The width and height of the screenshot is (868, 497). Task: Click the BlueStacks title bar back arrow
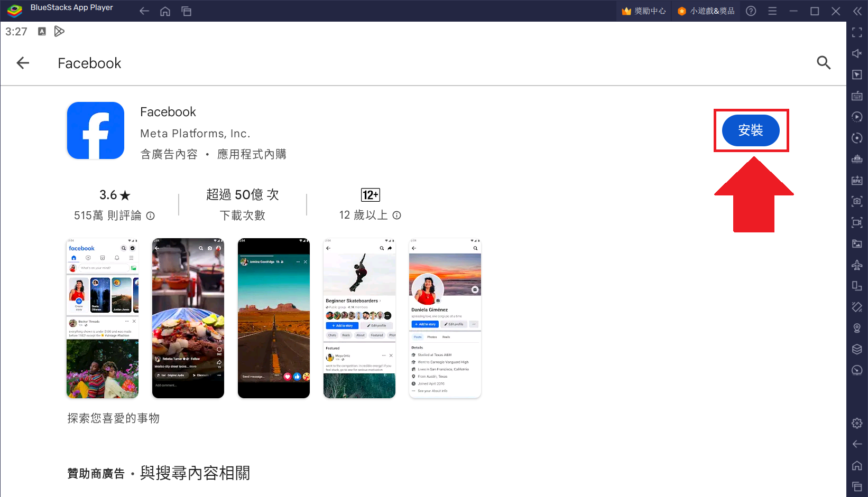[144, 11]
